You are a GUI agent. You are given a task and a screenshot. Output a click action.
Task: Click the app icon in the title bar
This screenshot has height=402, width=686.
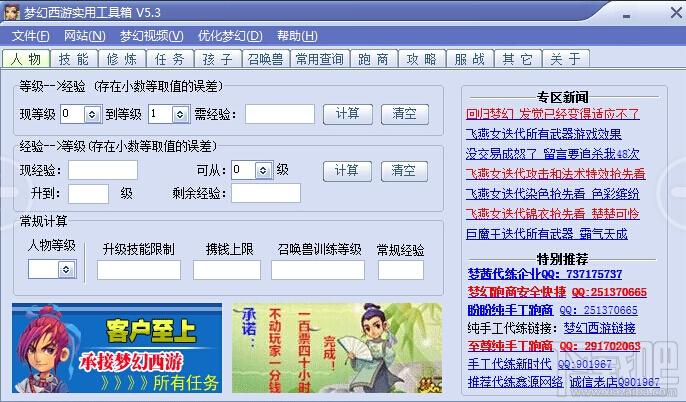12,12
